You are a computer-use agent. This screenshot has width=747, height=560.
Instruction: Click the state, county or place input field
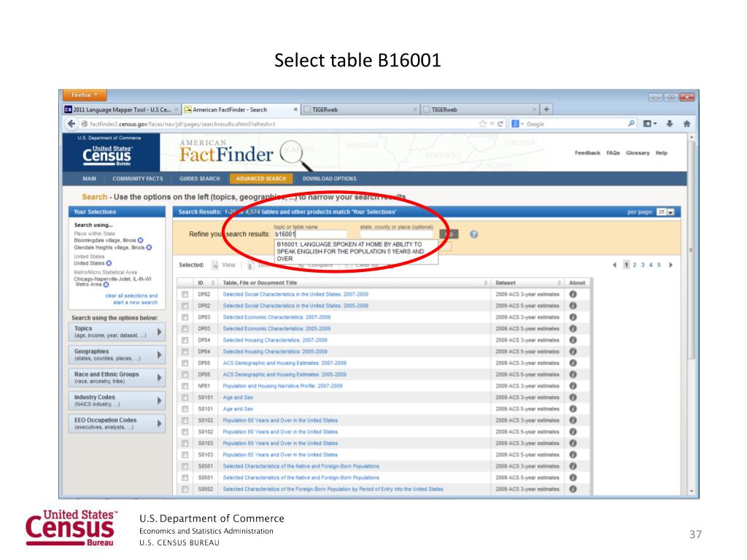point(396,234)
